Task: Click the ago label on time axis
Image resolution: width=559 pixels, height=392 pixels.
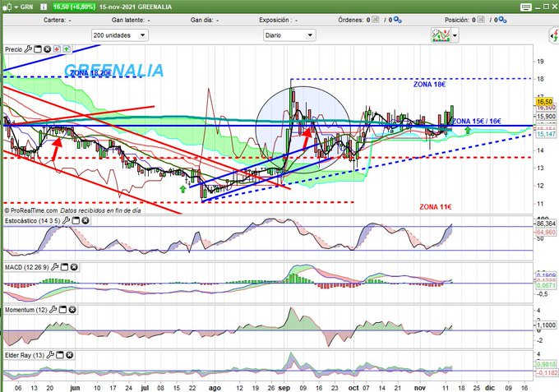Action: tap(215, 388)
